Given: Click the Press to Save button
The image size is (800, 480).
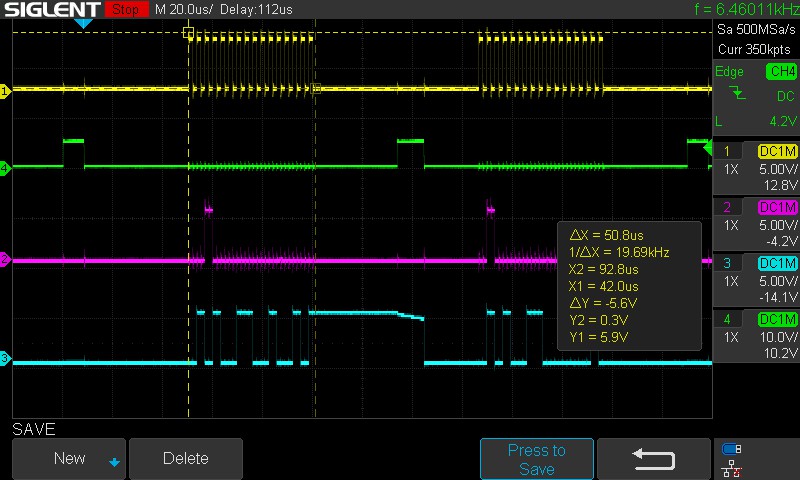Looking at the screenshot, I should (537, 459).
